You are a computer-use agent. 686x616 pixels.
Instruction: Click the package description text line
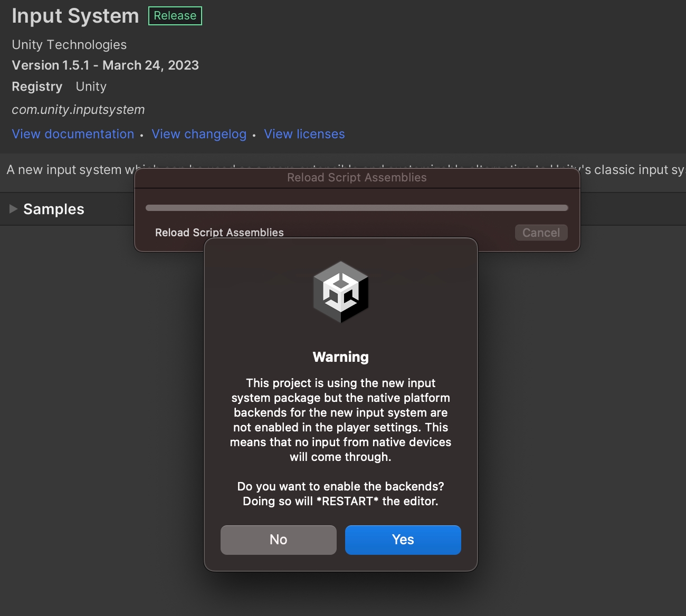tap(346, 170)
